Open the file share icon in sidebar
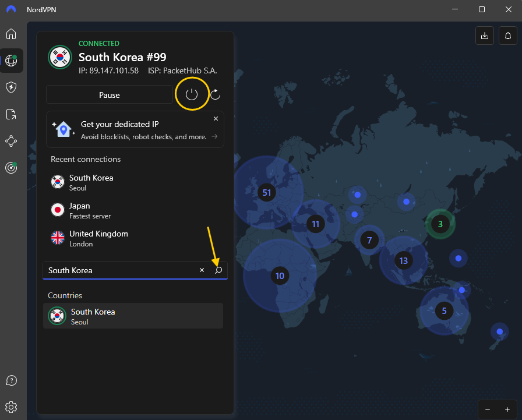 pos(11,114)
